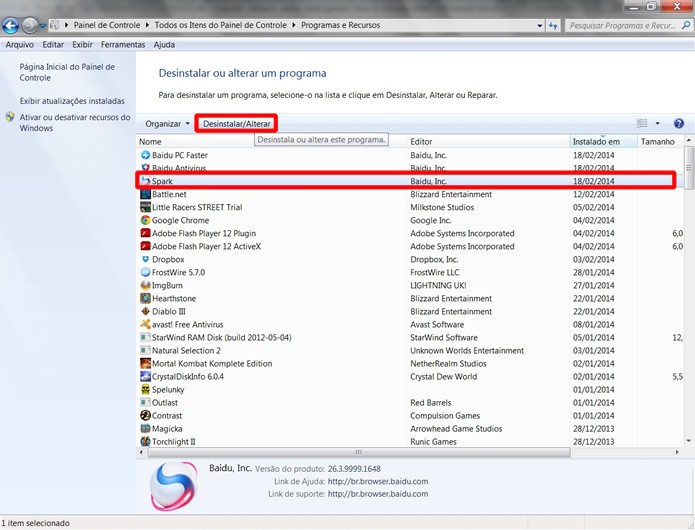
Task: Click Unknown Worlds Entertainment publisher cell
Action: pyautogui.click(x=467, y=351)
